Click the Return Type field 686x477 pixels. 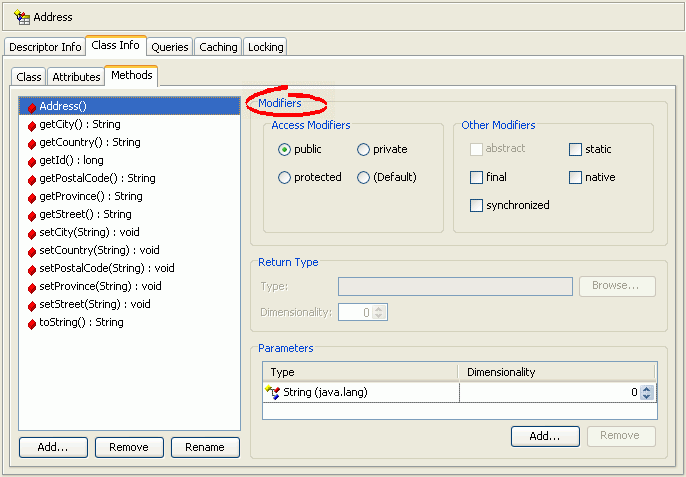tap(455, 286)
